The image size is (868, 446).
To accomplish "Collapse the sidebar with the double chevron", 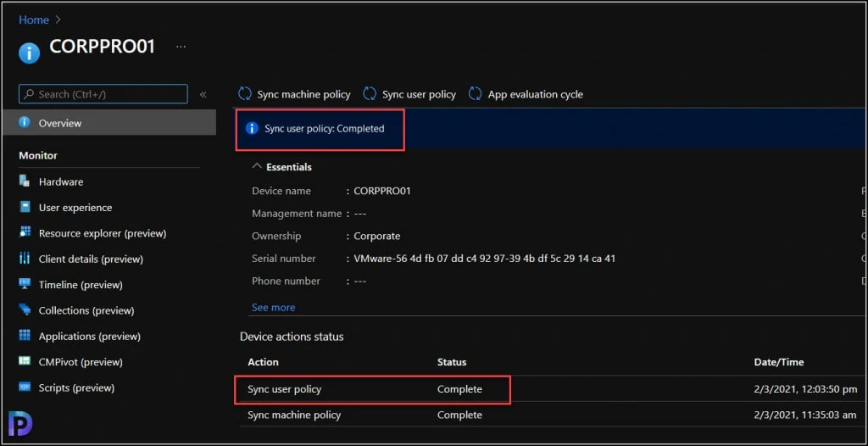I will 203,94.
